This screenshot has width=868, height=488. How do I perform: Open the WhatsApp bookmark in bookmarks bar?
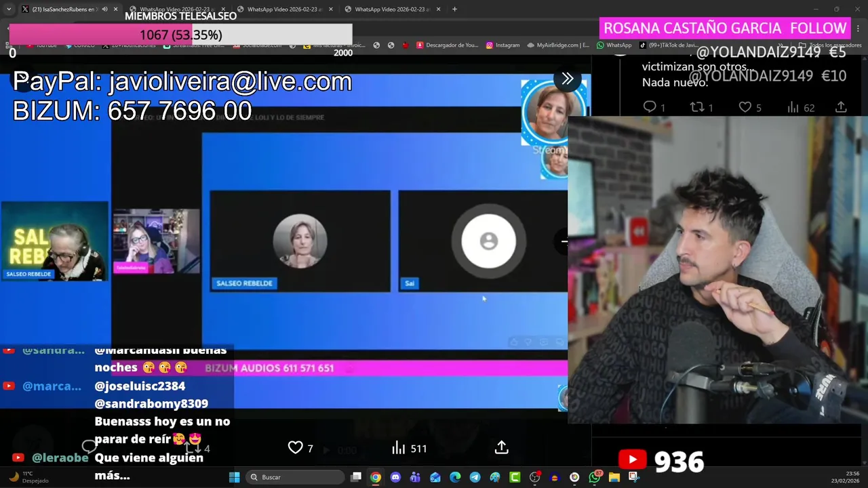tap(614, 45)
